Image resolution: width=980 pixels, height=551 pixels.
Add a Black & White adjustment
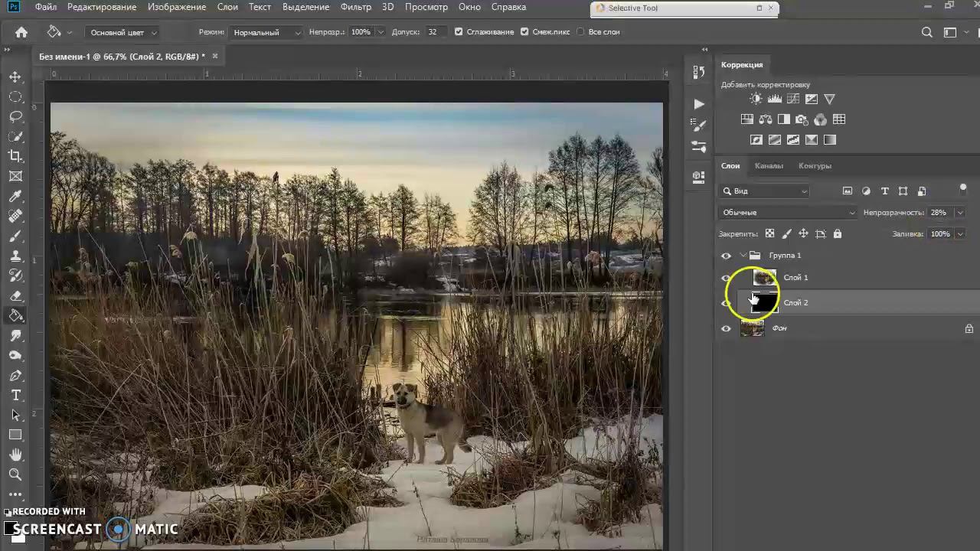coord(784,119)
